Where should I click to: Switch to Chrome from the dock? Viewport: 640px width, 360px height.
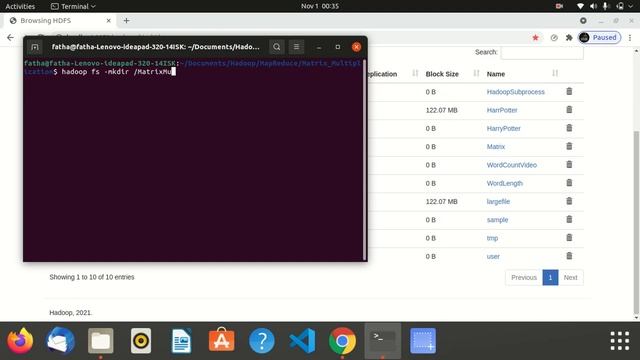coord(342,341)
